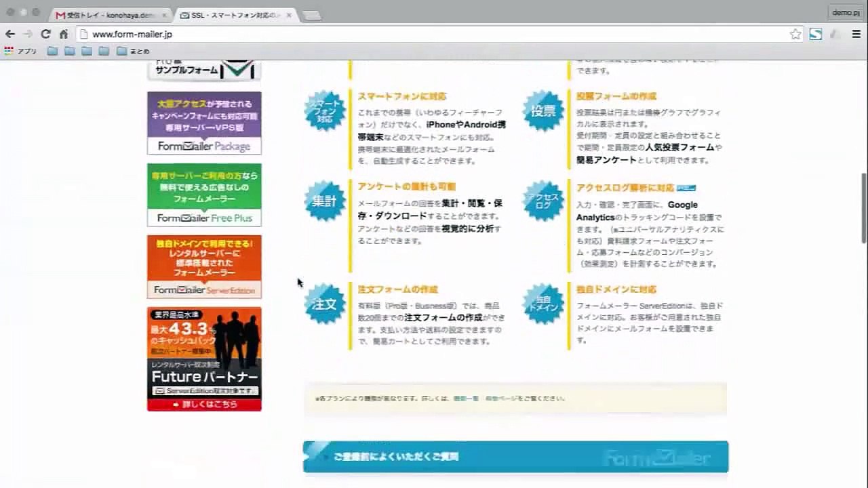The image size is (868, 488).
Task: Click the 注文フォームの作成 heading
Action: (398, 289)
